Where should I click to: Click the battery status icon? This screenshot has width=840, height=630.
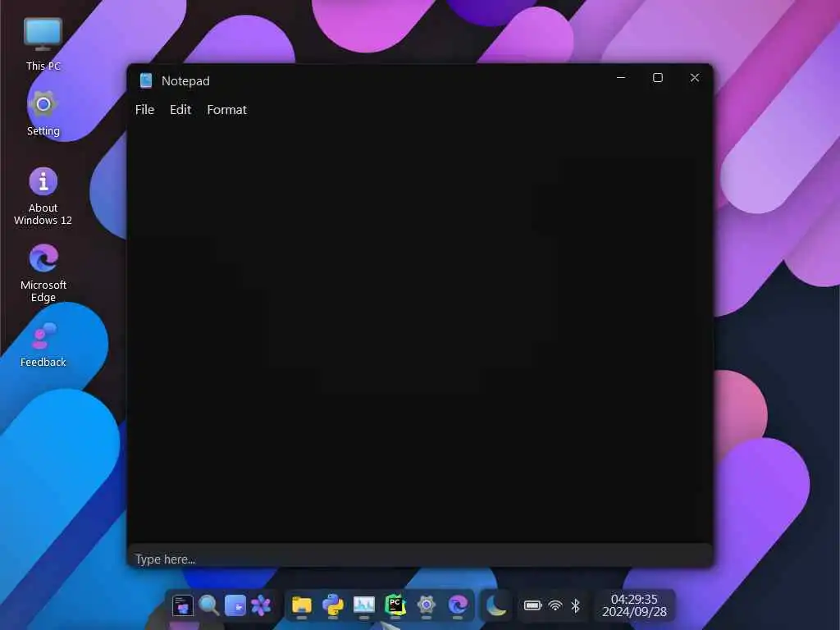(533, 605)
